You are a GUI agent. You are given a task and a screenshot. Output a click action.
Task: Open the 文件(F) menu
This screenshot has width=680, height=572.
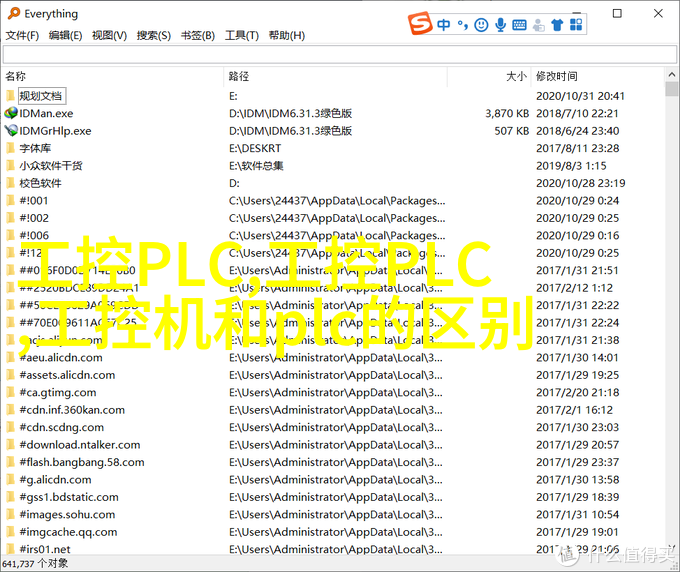(x=22, y=35)
